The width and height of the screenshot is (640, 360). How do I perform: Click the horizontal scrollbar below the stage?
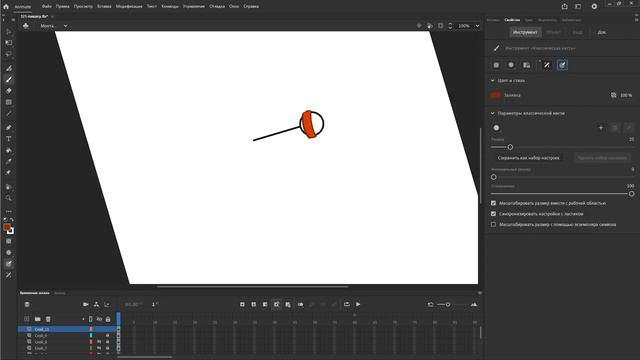tap(252, 287)
